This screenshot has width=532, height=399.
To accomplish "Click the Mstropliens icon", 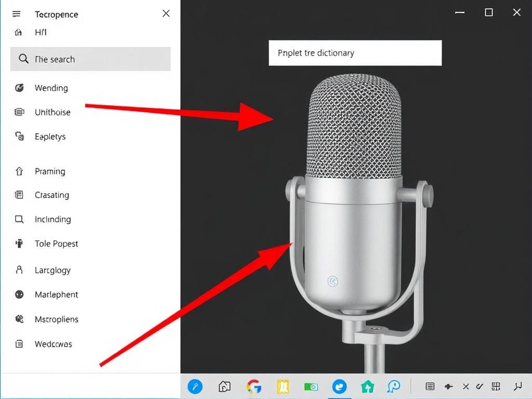I will click(x=20, y=319).
